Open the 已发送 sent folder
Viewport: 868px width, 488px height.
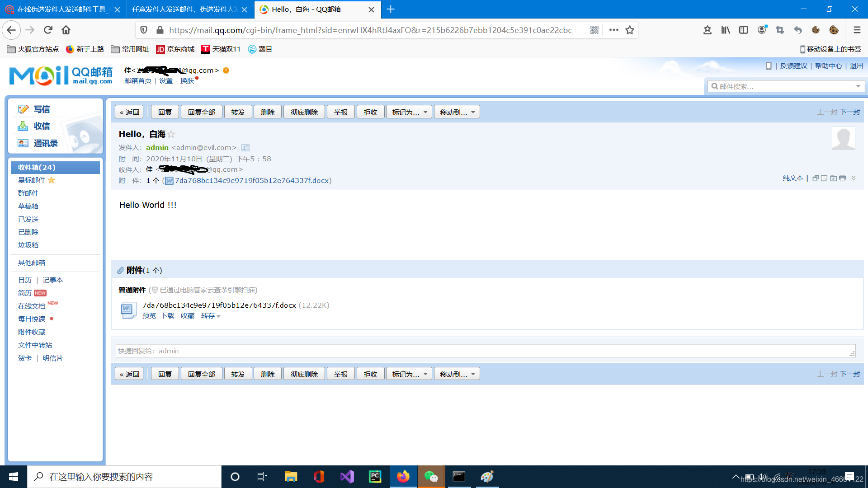28,219
